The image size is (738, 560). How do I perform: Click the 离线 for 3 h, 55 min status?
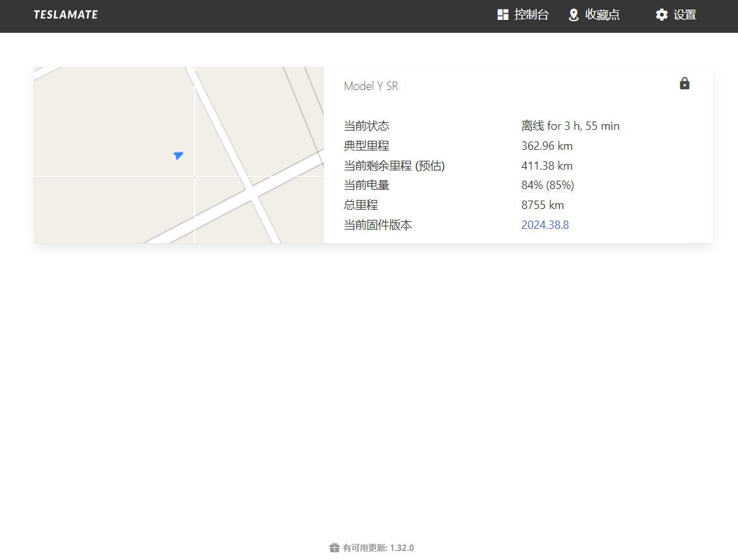click(x=570, y=126)
